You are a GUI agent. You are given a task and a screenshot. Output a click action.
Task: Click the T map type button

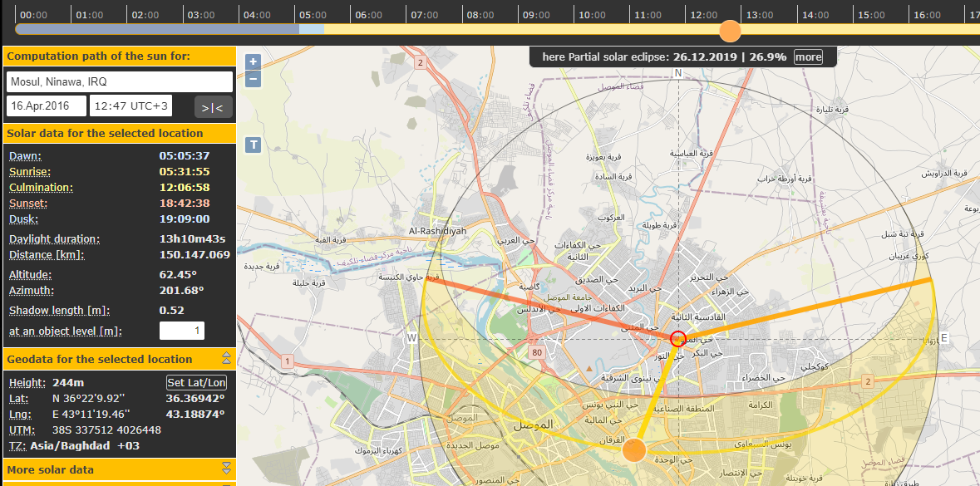point(254,145)
